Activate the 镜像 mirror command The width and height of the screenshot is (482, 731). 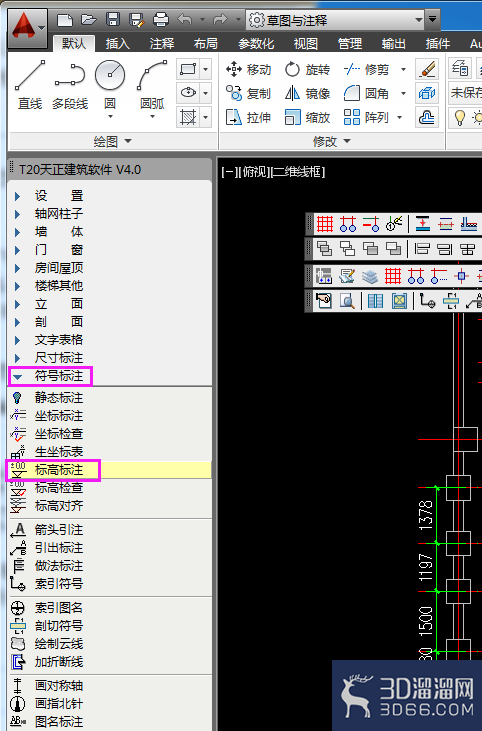(307, 93)
